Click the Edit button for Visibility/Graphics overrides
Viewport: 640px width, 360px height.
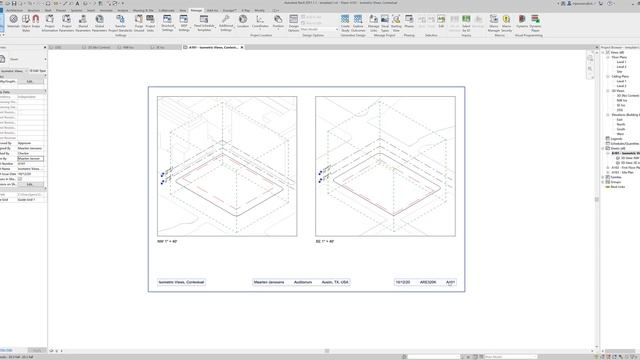(x=30, y=82)
